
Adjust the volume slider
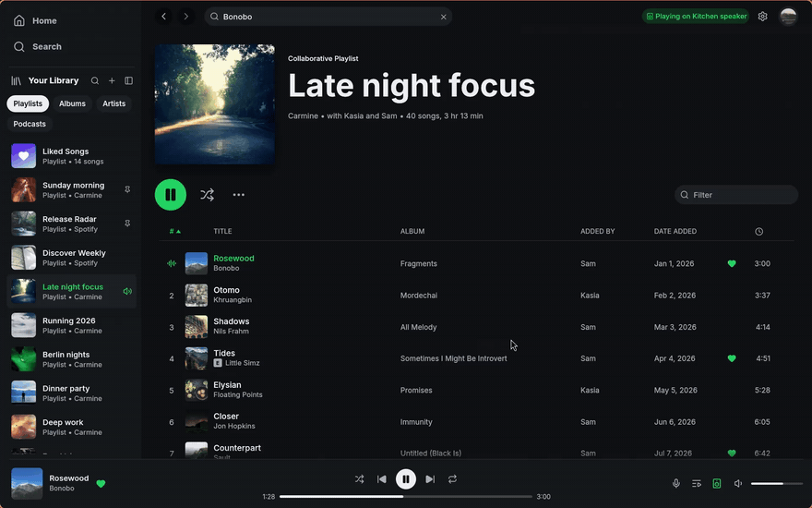pyautogui.click(x=776, y=484)
